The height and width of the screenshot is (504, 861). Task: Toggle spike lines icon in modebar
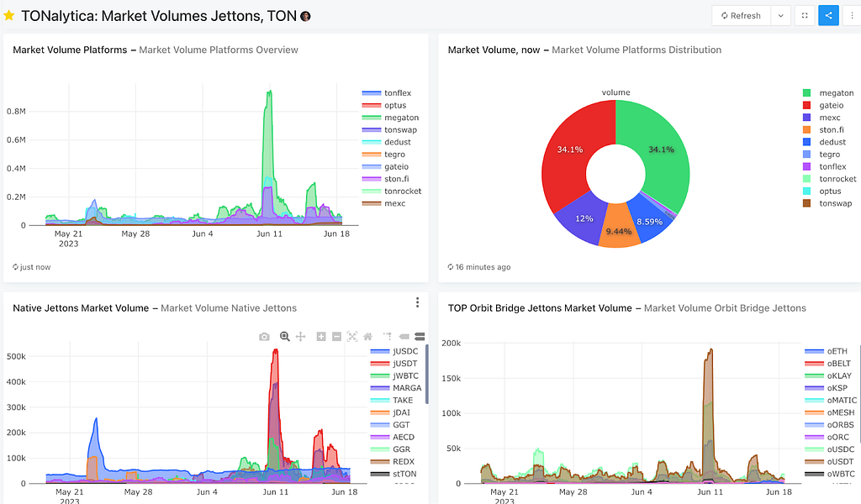coord(387,336)
